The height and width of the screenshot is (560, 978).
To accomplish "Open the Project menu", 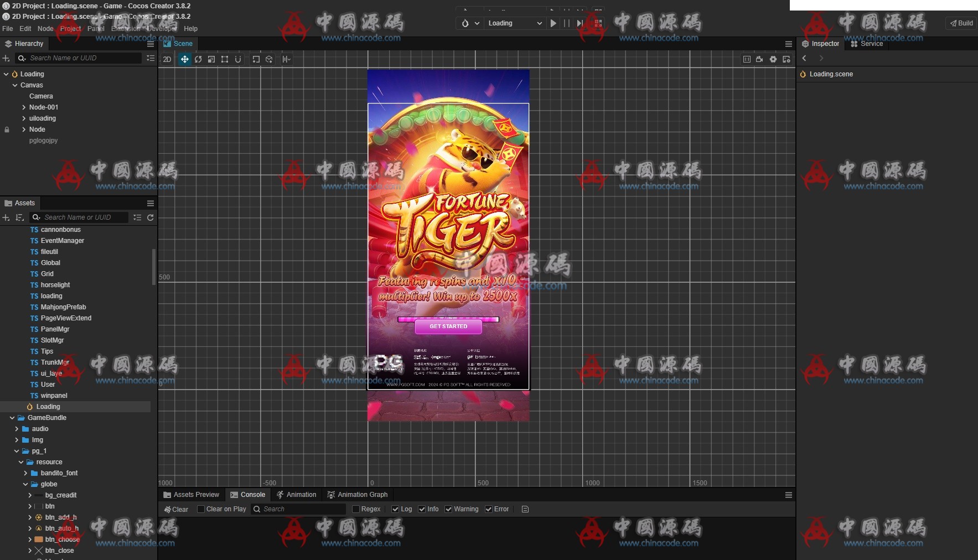I will point(70,29).
